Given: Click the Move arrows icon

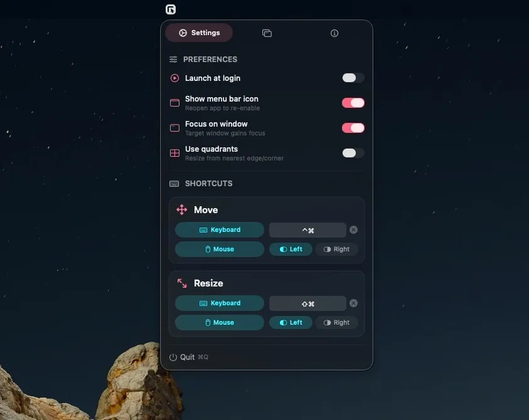Looking at the screenshot, I should point(182,209).
